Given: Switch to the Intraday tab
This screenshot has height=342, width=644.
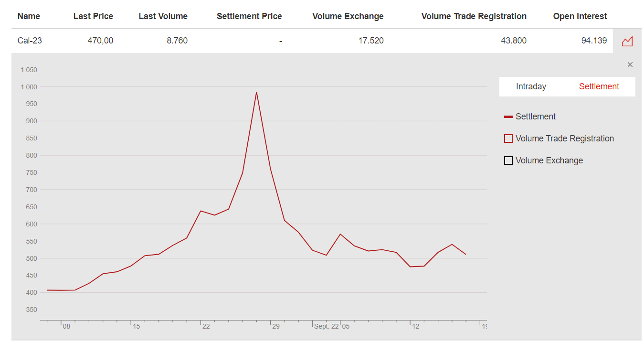Looking at the screenshot, I should (x=531, y=86).
